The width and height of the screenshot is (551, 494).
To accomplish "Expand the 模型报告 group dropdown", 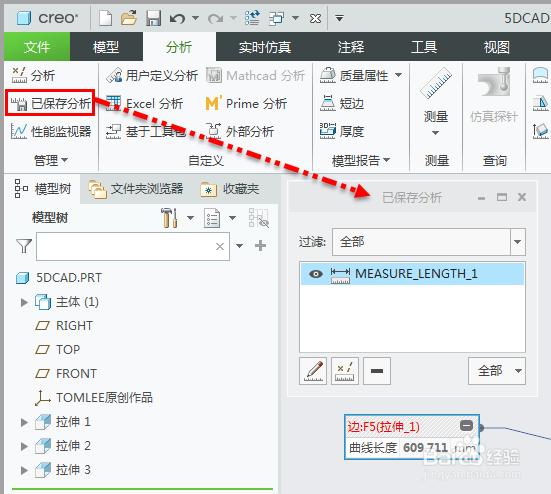I will 361,160.
